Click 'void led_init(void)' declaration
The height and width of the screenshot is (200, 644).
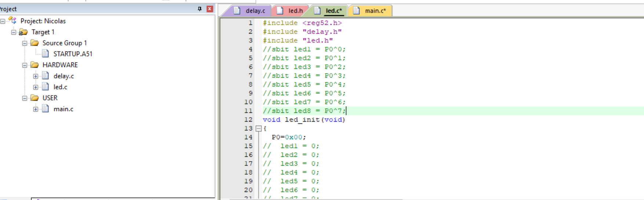click(304, 120)
